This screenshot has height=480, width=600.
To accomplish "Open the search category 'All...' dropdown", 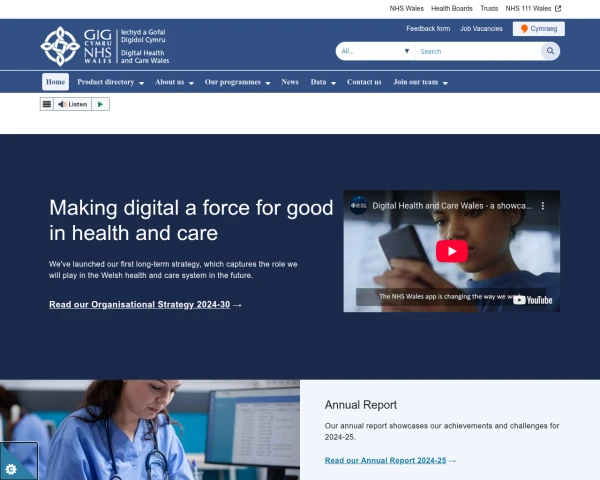I will pyautogui.click(x=375, y=51).
